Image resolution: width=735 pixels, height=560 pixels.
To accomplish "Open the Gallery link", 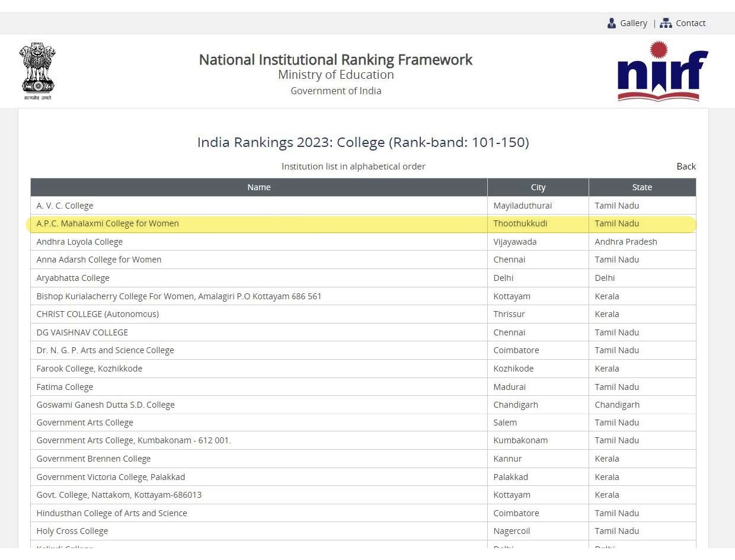I will 633,23.
